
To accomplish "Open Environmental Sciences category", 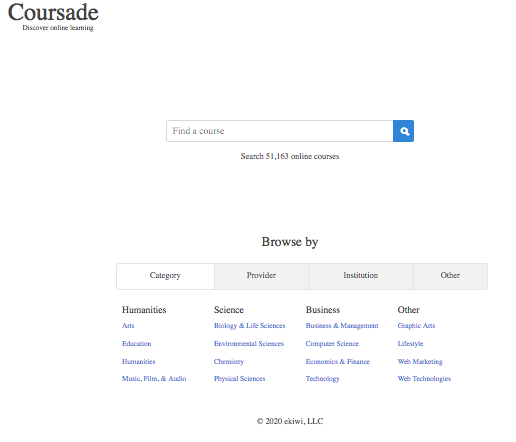I will click(x=249, y=344).
